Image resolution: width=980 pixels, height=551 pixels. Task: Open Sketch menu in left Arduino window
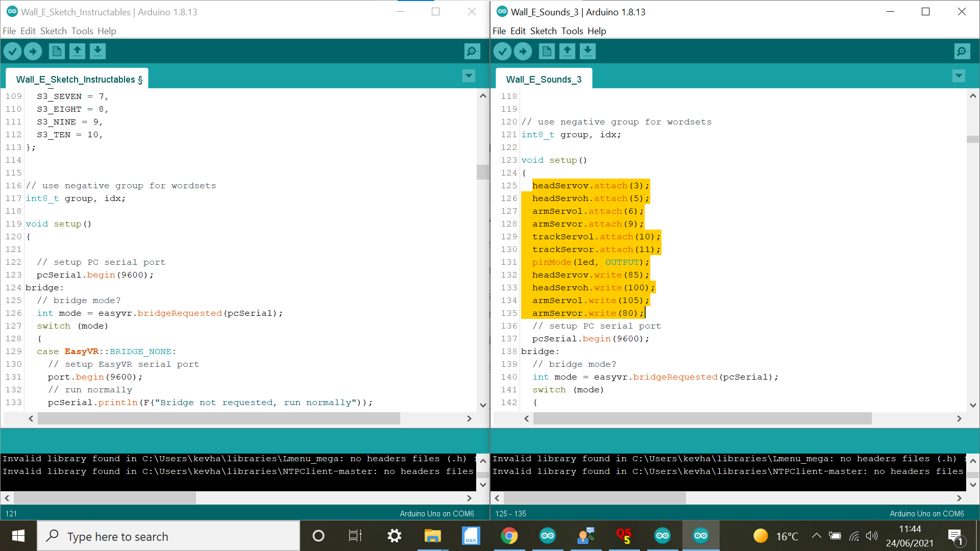[54, 31]
